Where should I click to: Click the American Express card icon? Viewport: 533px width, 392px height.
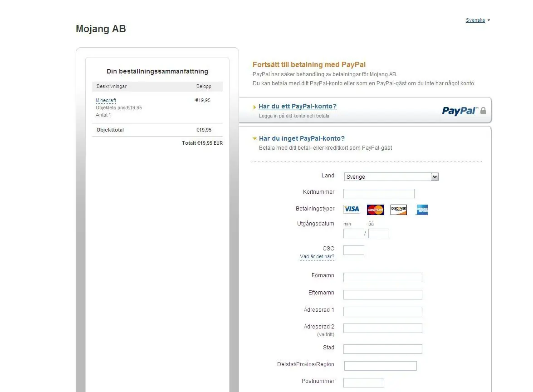tap(422, 210)
